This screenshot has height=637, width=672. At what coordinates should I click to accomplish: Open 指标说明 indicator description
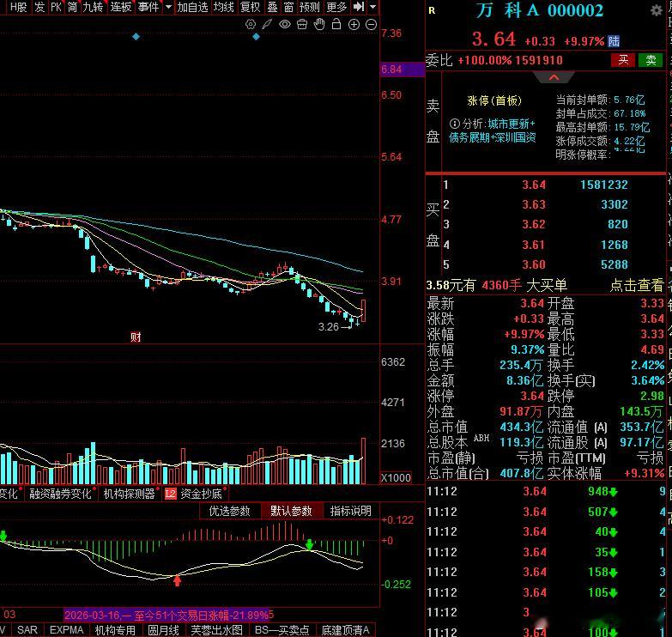350,511
